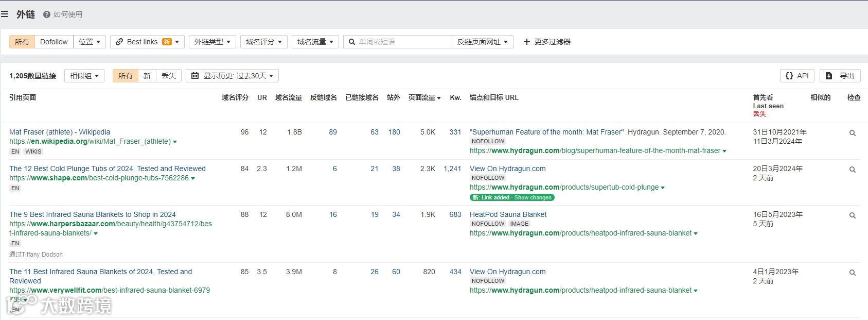This screenshot has width=868, height=320.
Task: Sort by Kw. column header
Action: 455,97
